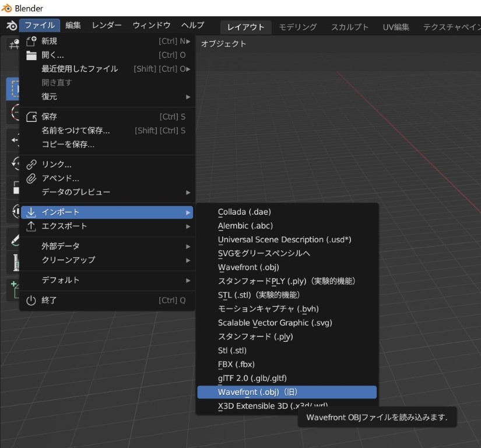Image resolution: width=481 pixels, height=448 pixels.
Task: Click the Export upload arrow icon
Action: (x=31, y=226)
